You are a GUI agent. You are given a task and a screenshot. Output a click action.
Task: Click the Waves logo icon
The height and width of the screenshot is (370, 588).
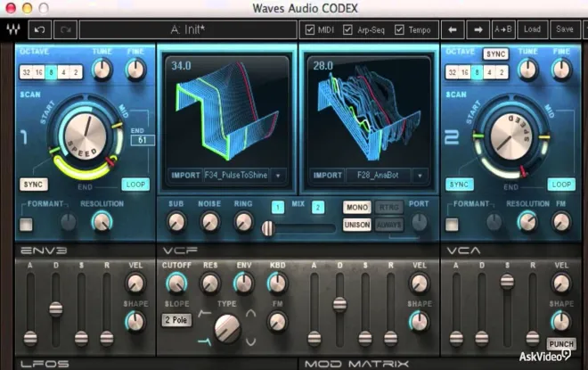click(13, 29)
